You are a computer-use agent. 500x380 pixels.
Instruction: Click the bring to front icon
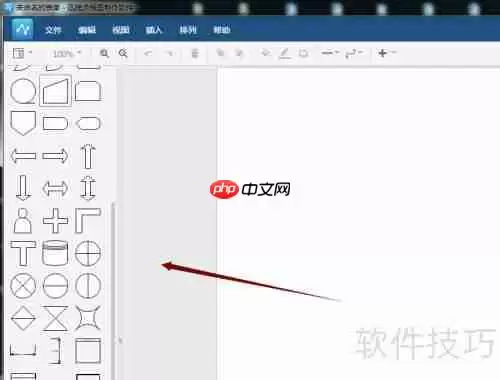[x=220, y=53]
